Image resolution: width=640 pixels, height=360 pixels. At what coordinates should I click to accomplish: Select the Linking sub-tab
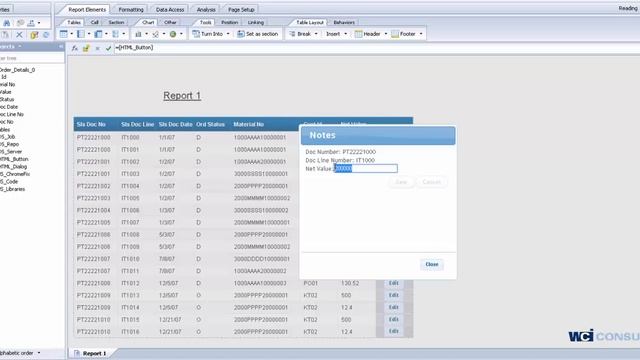256,22
